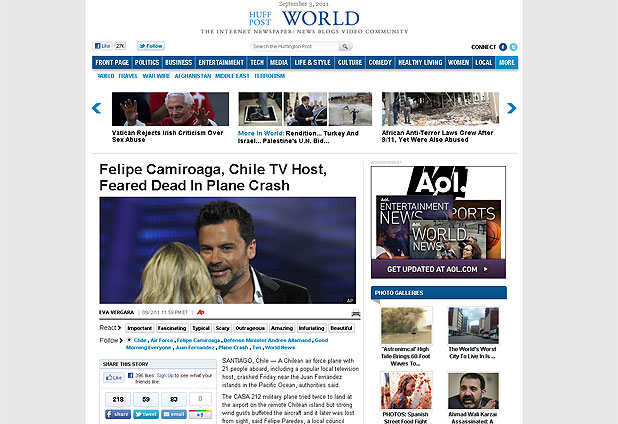Image resolution: width=618 pixels, height=424 pixels.
Task: Click the print article icon
Action: pos(356,314)
